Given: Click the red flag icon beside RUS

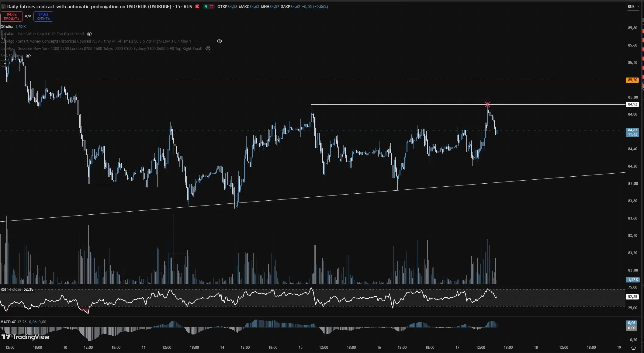Looking at the screenshot, I should click(197, 6).
